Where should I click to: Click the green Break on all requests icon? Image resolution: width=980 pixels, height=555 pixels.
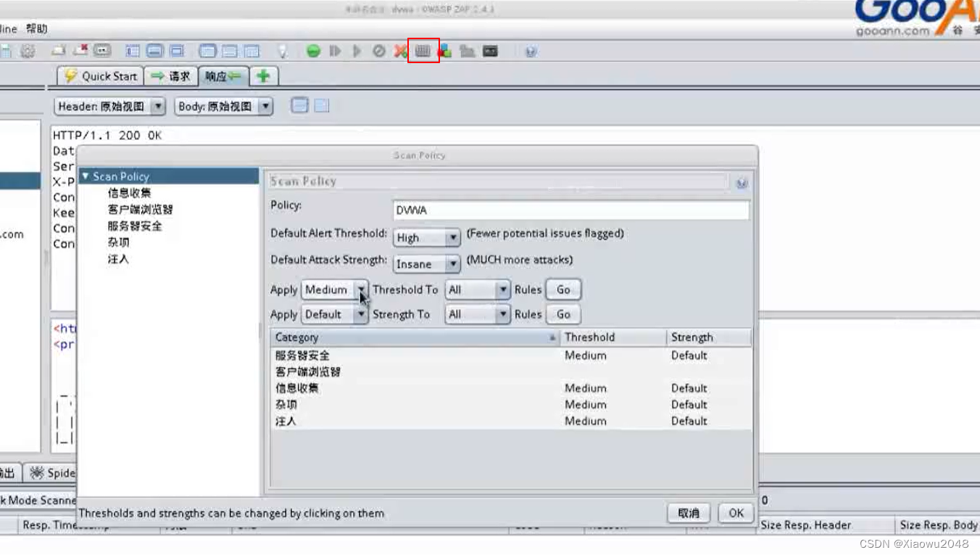(313, 52)
